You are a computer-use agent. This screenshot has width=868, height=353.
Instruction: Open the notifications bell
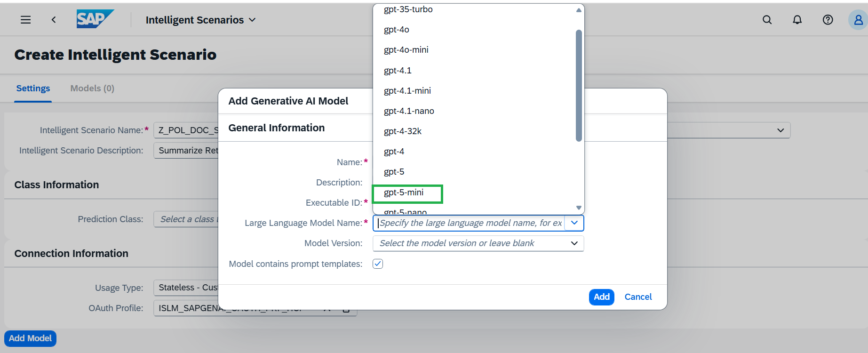[797, 20]
